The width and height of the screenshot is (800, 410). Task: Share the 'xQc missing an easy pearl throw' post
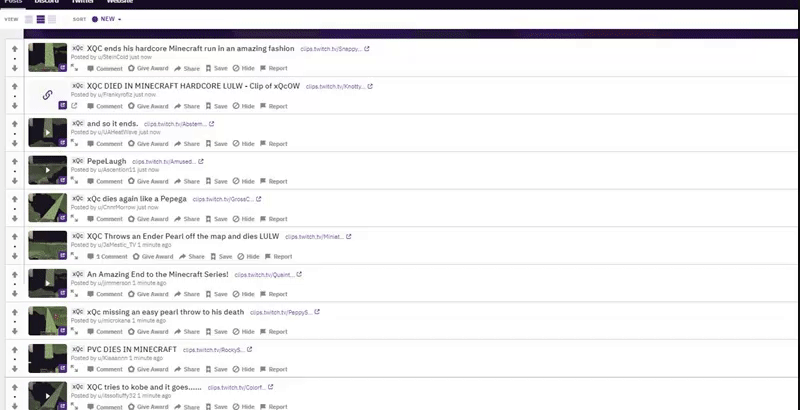coord(187,332)
